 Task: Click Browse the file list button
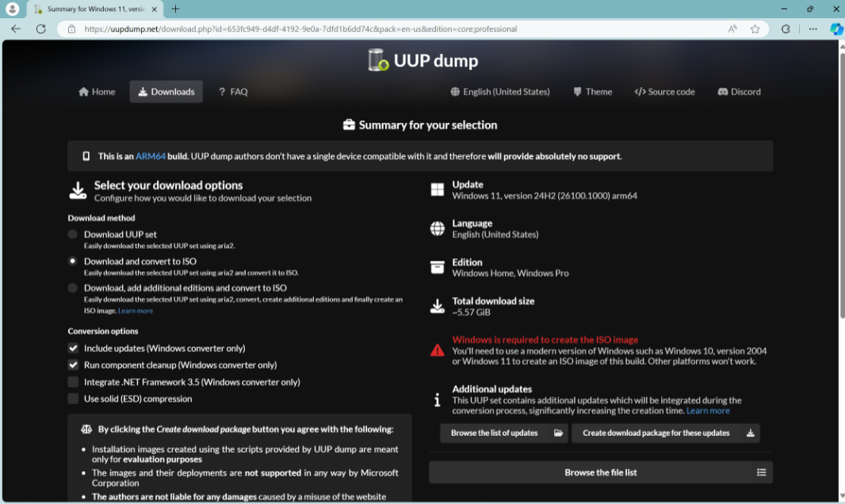tap(601, 472)
